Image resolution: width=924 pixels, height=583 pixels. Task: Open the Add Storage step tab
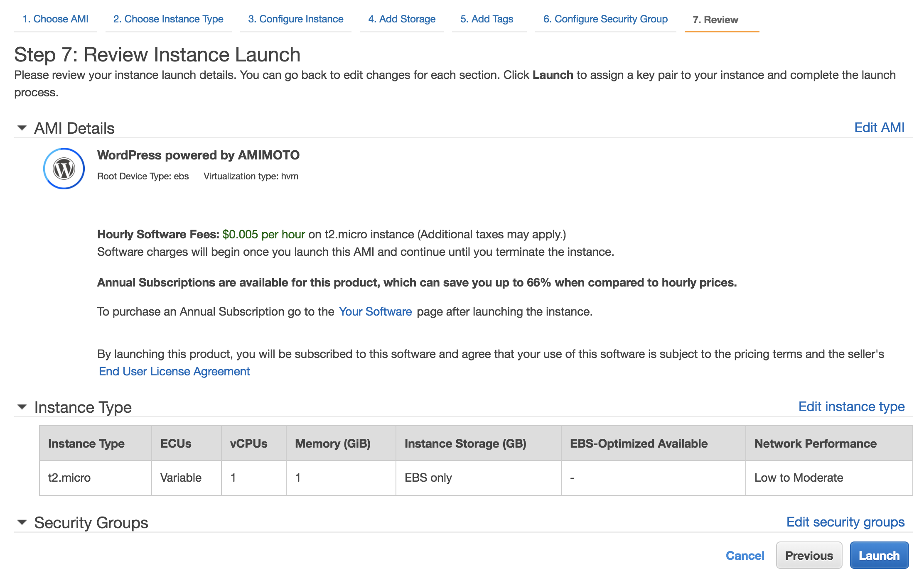coord(402,19)
